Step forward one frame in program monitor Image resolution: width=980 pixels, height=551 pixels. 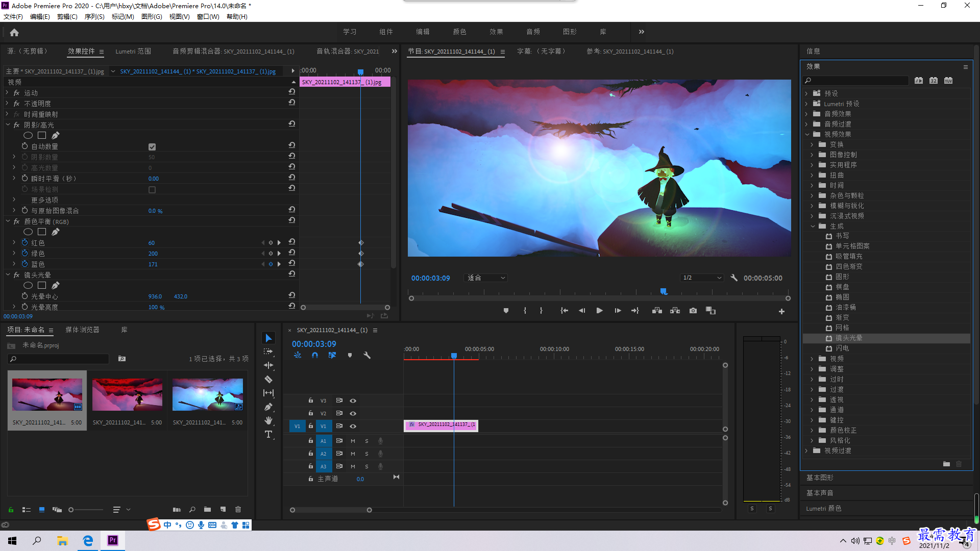[x=618, y=311]
